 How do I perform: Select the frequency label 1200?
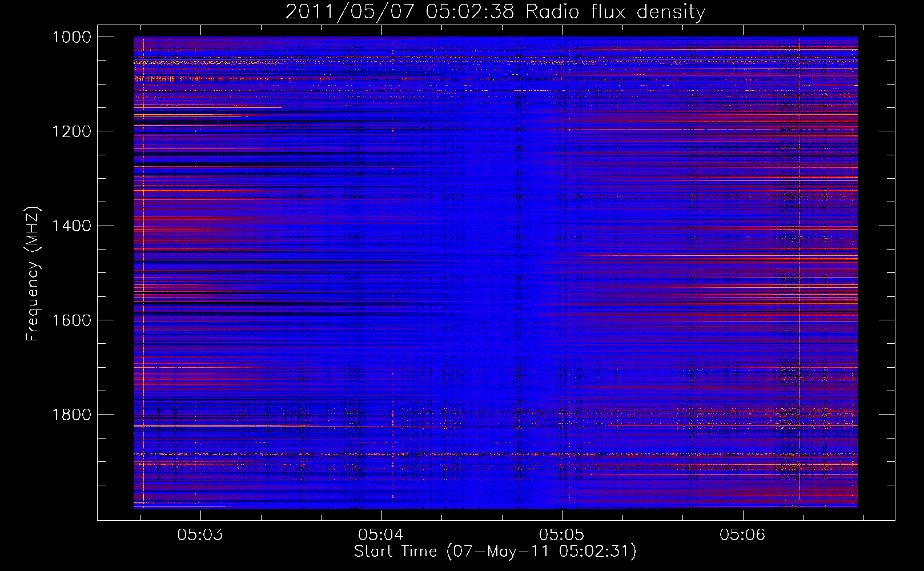[x=71, y=131]
